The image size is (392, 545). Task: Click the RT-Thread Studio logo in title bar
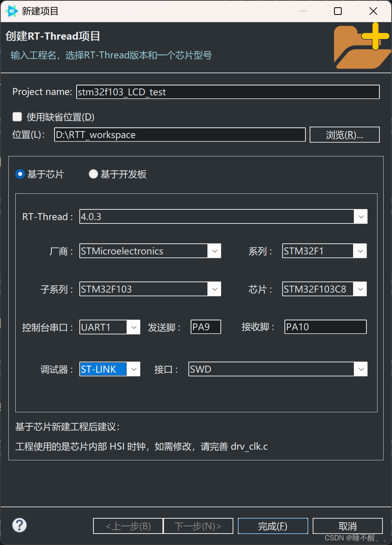point(12,11)
